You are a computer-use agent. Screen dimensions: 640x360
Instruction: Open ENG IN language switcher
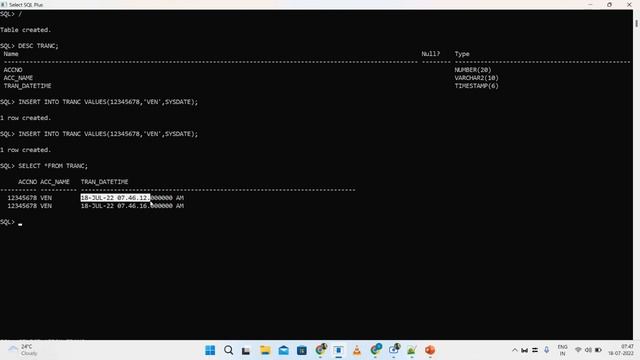click(x=562, y=350)
